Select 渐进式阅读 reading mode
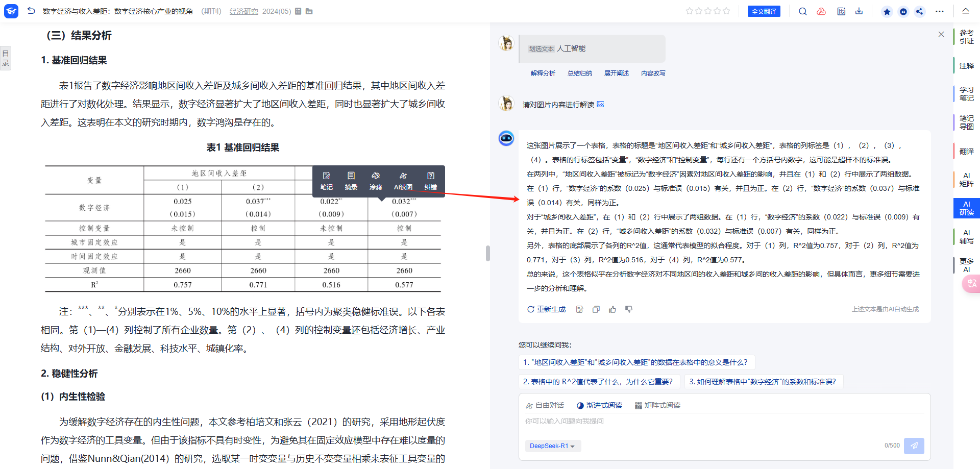Image resolution: width=980 pixels, height=469 pixels. [x=599, y=405]
